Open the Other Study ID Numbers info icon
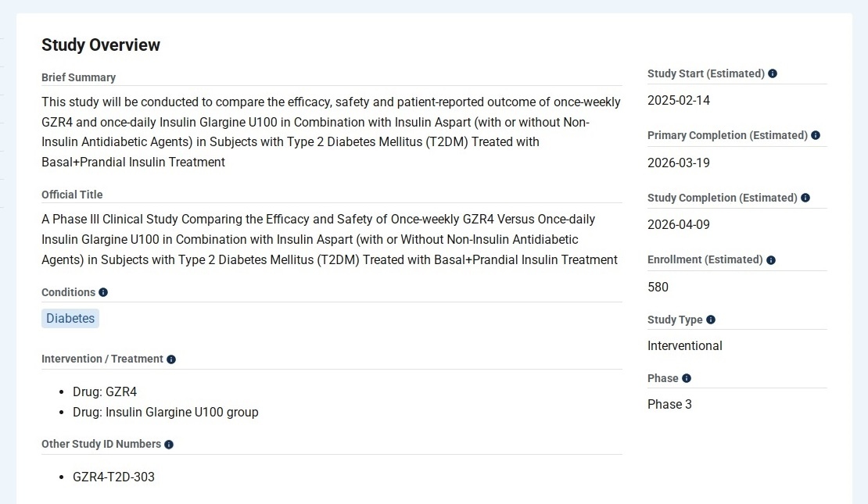 pyautogui.click(x=169, y=445)
